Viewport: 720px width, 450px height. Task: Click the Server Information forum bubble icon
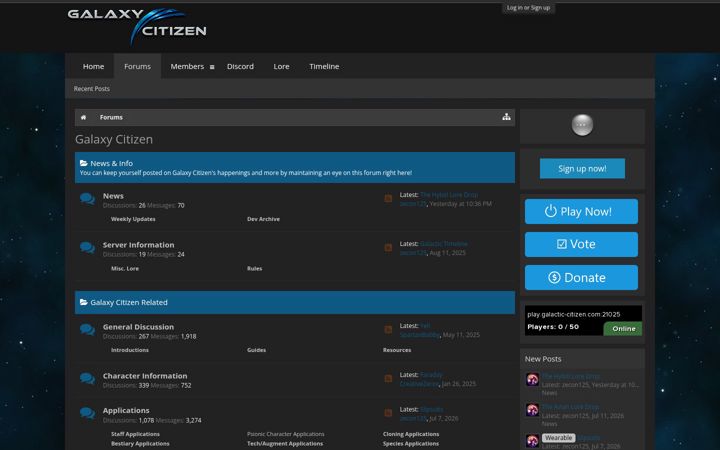tap(87, 248)
